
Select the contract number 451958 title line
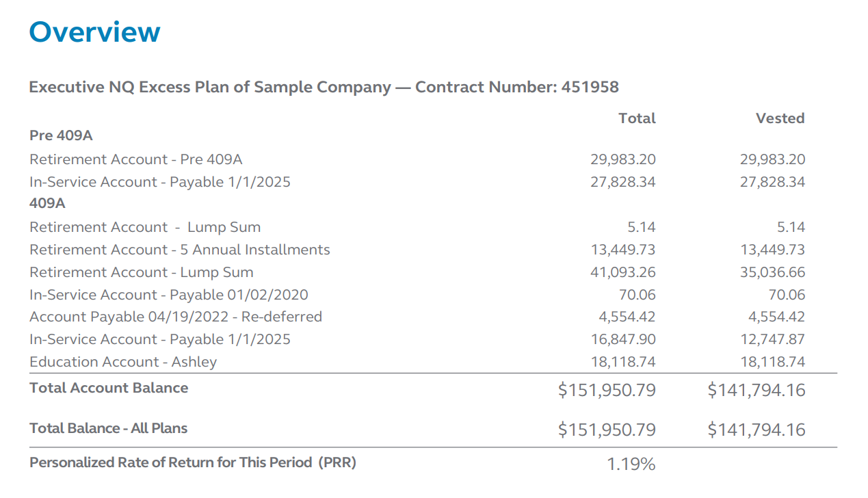pos(324,88)
